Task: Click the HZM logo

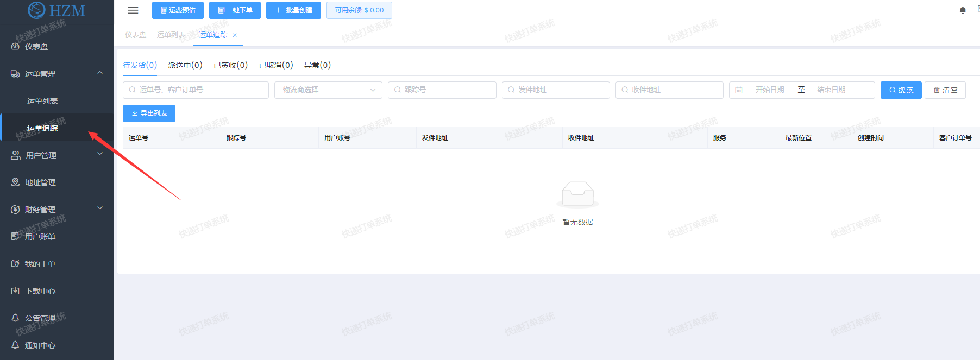Action: pyautogui.click(x=56, y=10)
